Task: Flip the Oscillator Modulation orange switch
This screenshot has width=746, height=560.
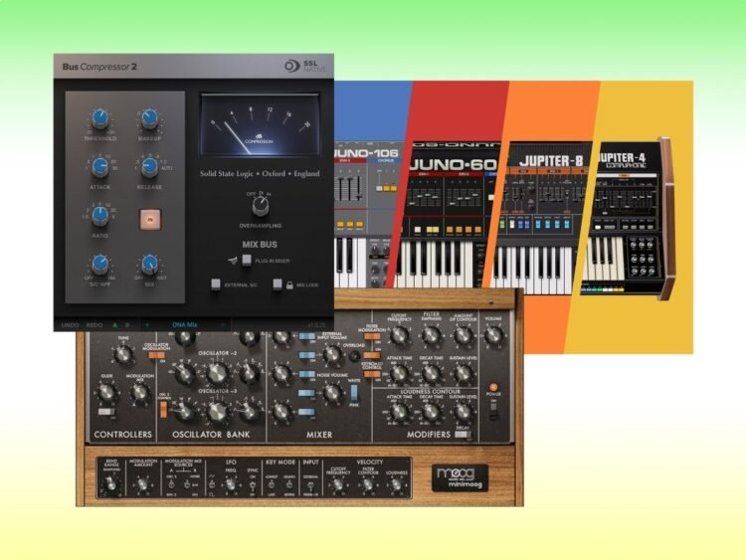Action: pyautogui.click(x=155, y=355)
